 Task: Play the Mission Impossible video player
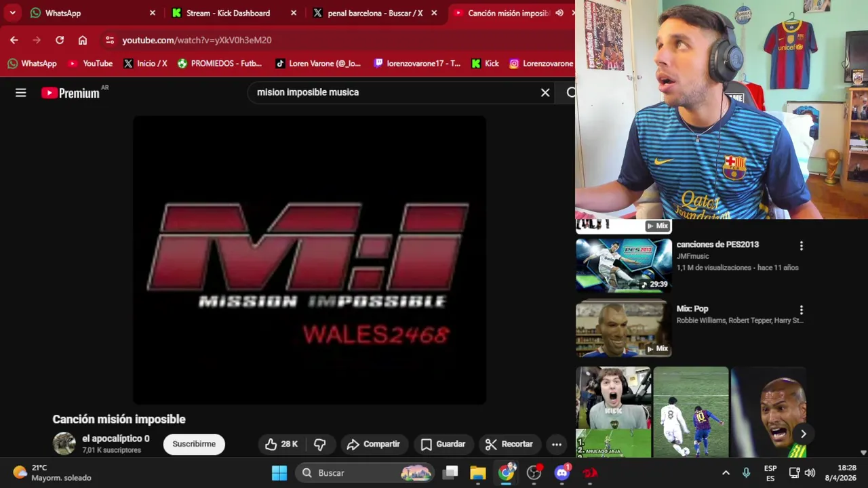click(309, 260)
